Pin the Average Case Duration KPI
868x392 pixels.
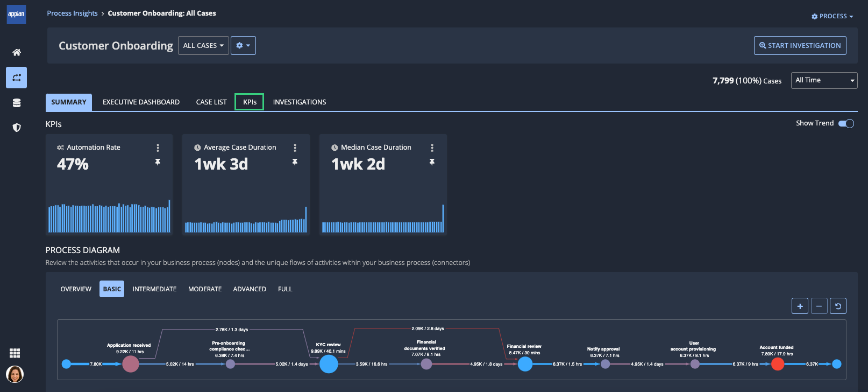click(x=295, y=162)
